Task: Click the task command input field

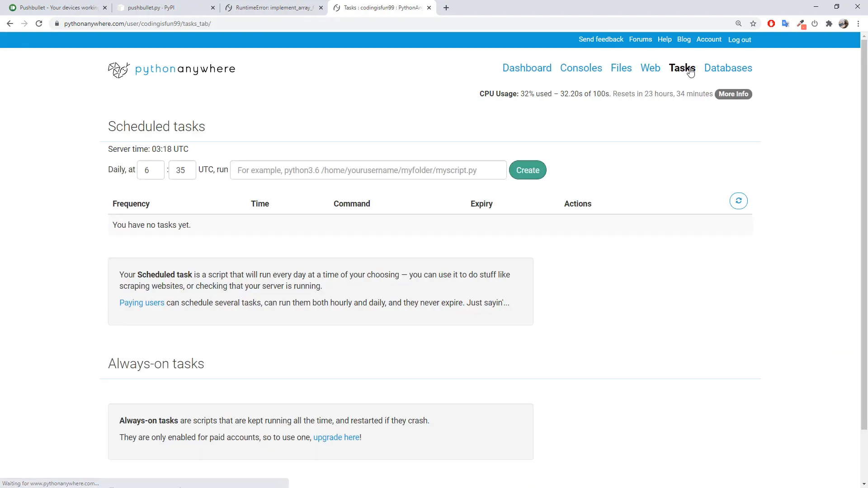Action: (368, 170)
